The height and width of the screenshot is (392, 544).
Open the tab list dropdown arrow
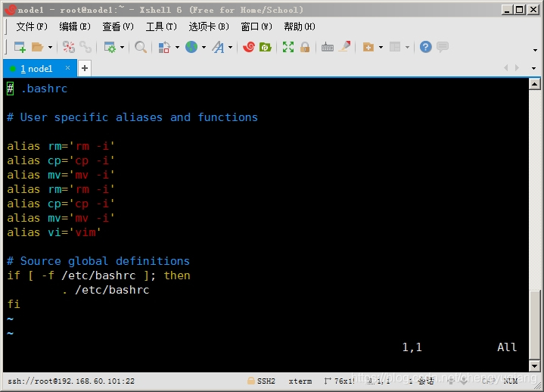534,68
